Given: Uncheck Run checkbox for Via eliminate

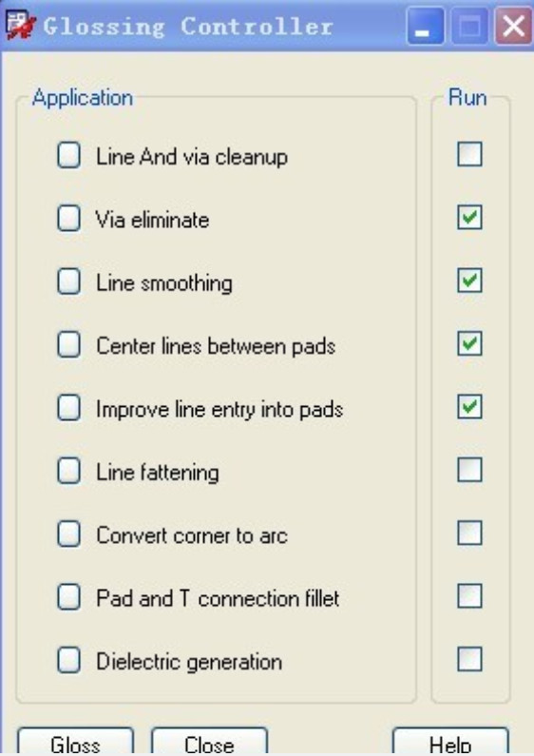Looking at the screenshot, I should click(469, 218).
